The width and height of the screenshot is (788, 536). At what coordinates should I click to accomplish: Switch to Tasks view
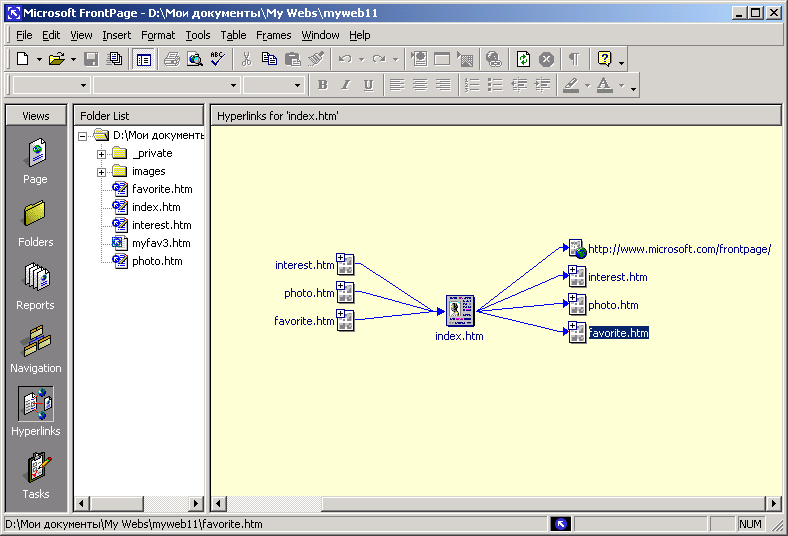(x=36, y=476)
